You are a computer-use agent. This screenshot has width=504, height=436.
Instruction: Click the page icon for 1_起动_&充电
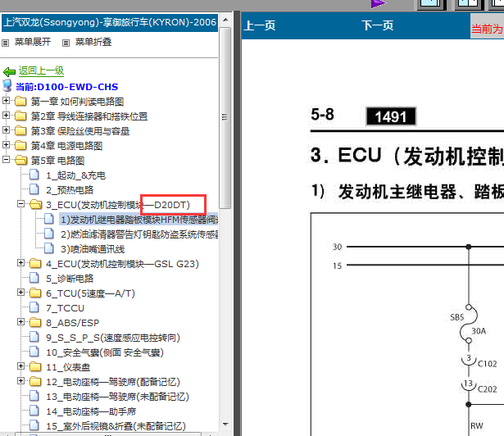pos(34,175)
